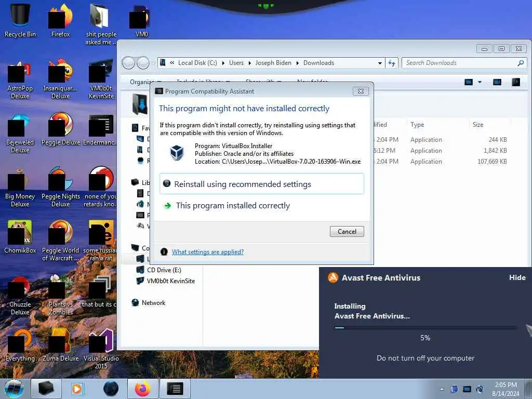532x399 pixels.
Task: Open AstroPop Deluxe desktop shortcut
Action: point(20,80)
